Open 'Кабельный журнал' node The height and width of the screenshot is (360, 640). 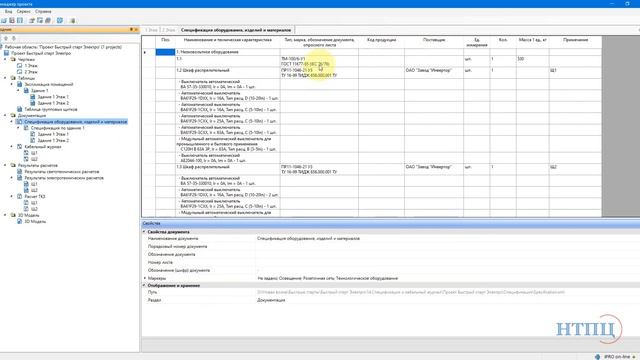tap(43, 147)
